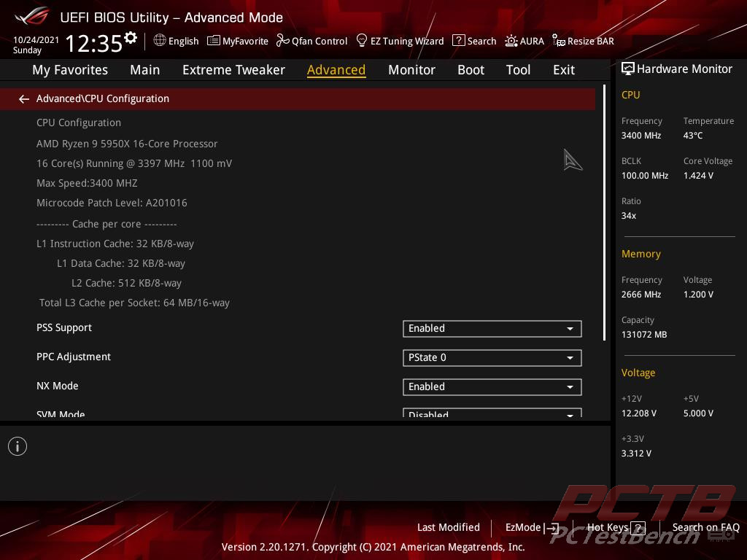The height and width of the screenshot is (560, 747).
Task: Toggle Resize BAR icon
Action: tap(558, 41)
